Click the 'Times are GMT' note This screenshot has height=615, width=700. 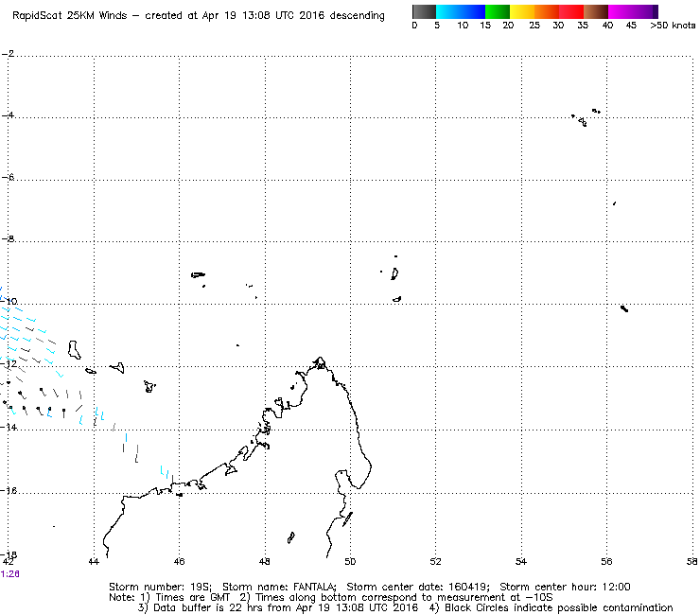[192, 597]
